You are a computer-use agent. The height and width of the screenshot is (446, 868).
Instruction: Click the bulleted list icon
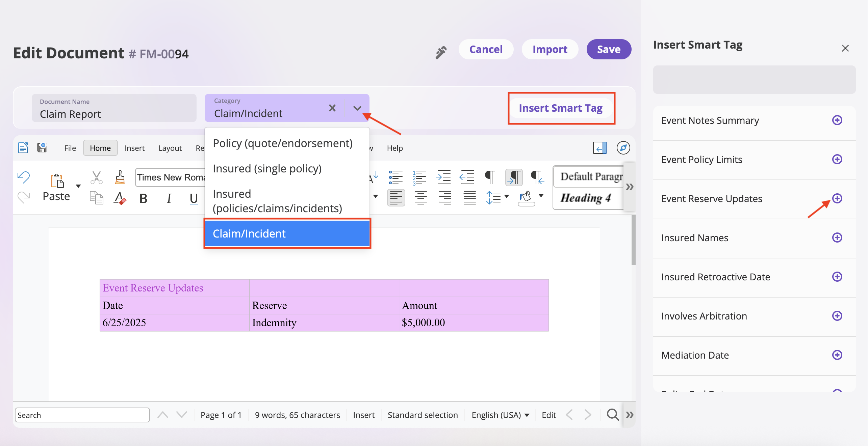pyautogui.click(x=395, y=177)
